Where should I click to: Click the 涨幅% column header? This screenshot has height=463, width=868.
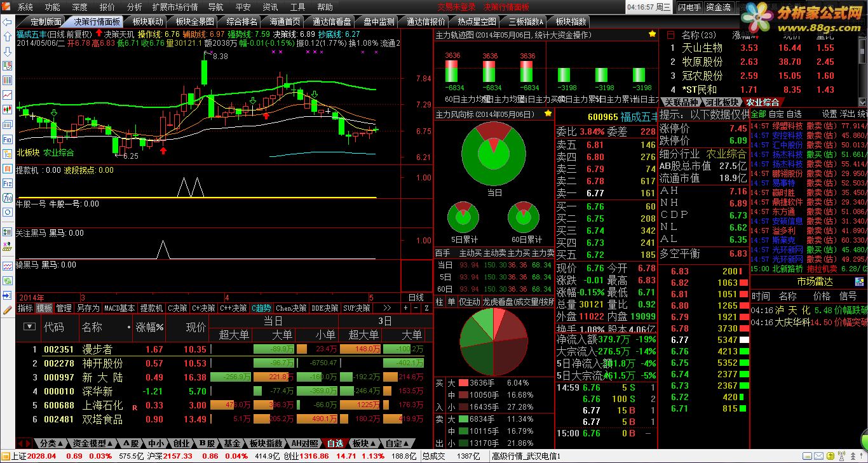pyautogui.click(x=149, y=328)
